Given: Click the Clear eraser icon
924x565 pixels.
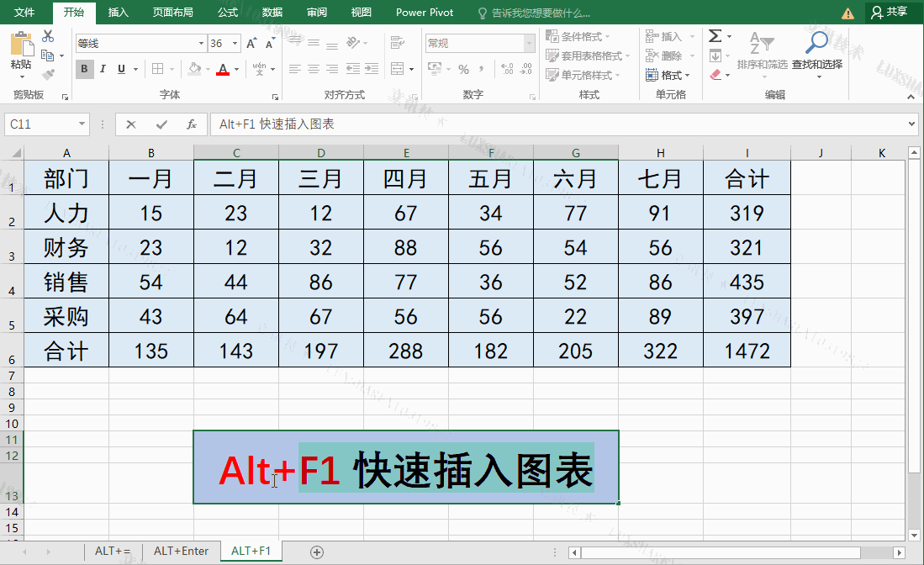Looking at the screenshot, I should pyautogui.click(x=715, y=75).
